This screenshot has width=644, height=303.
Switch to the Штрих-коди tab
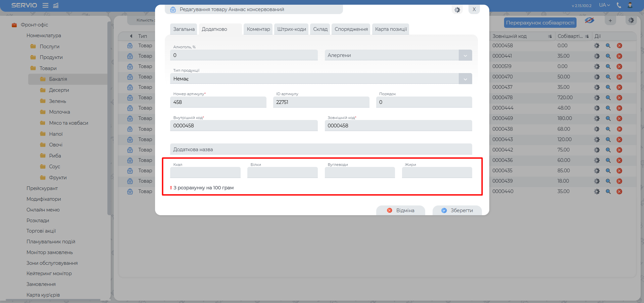pos(291,29)
